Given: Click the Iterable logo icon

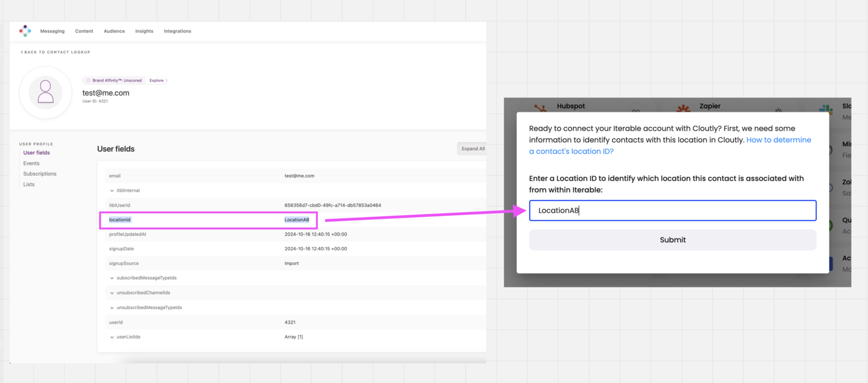Looking at the screenshot, I should point(25,31).
